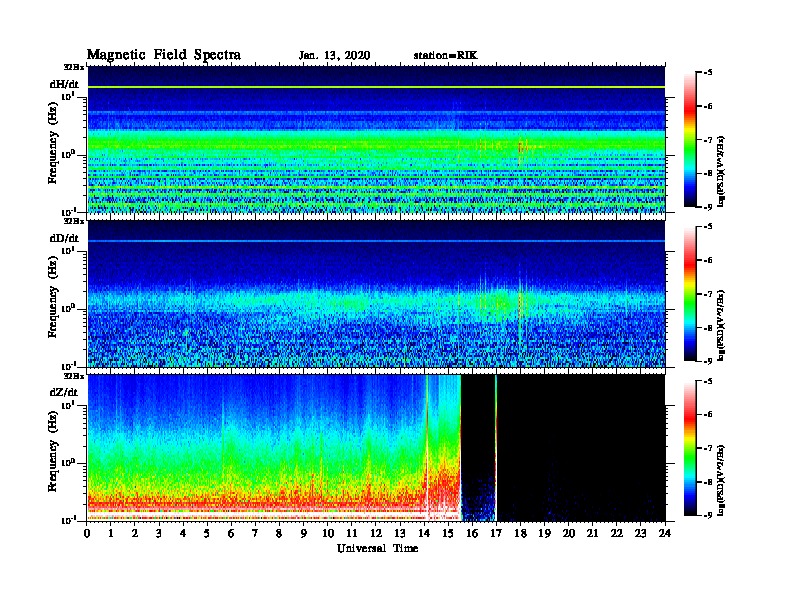This screenshot has width=792, height=612.
Task: Click the yellow horizontal line in dH/dt panel
Action: click(376, 87)
